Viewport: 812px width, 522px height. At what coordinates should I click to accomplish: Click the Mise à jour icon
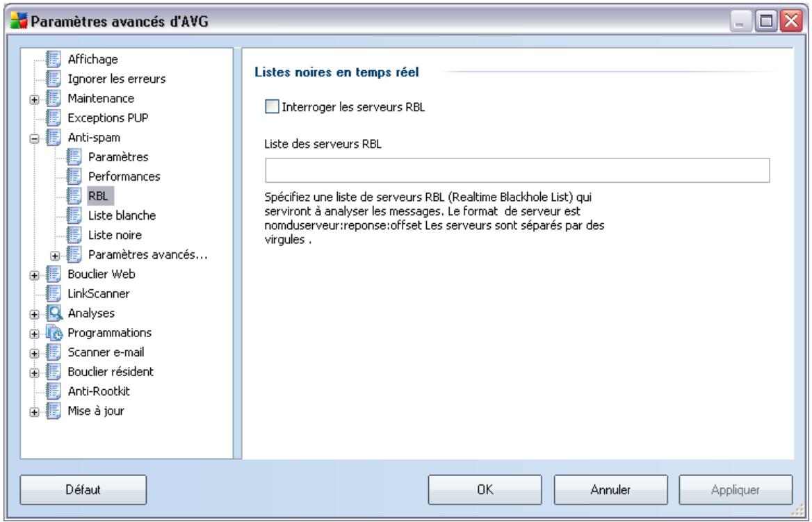[x=54, y=411]
